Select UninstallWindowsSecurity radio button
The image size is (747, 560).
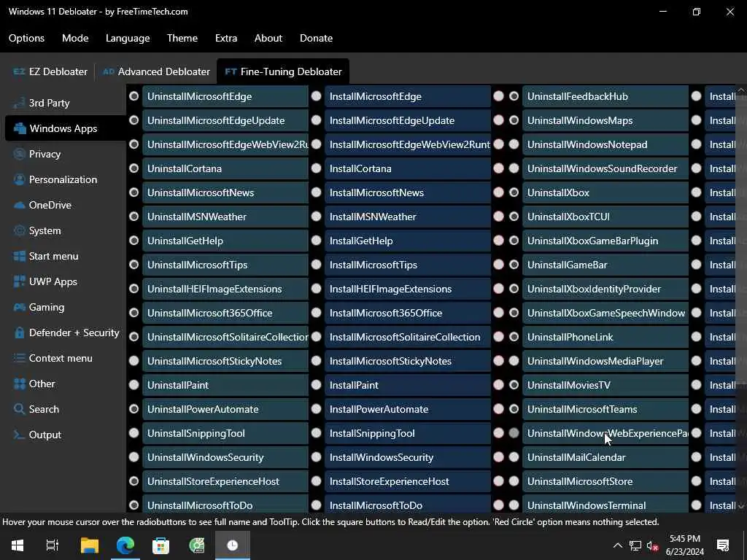[134, 457]
